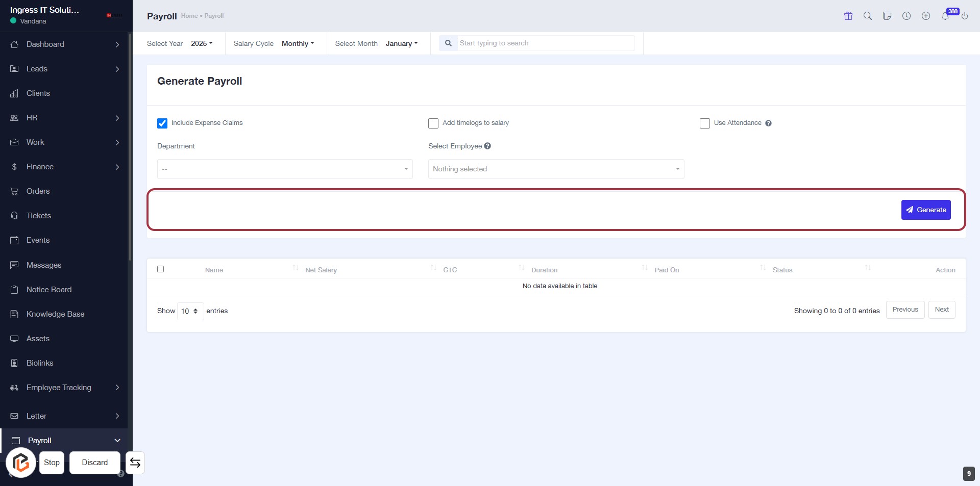Go to Tickets in the sidebar
Viewport: 980px width, 486px height.
pyautogui.click(x=39, y=216)
